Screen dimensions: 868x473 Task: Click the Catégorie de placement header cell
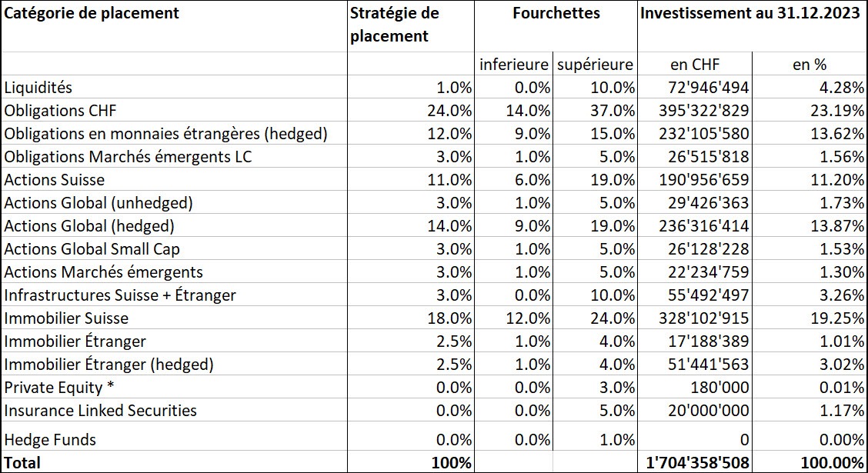174,26
